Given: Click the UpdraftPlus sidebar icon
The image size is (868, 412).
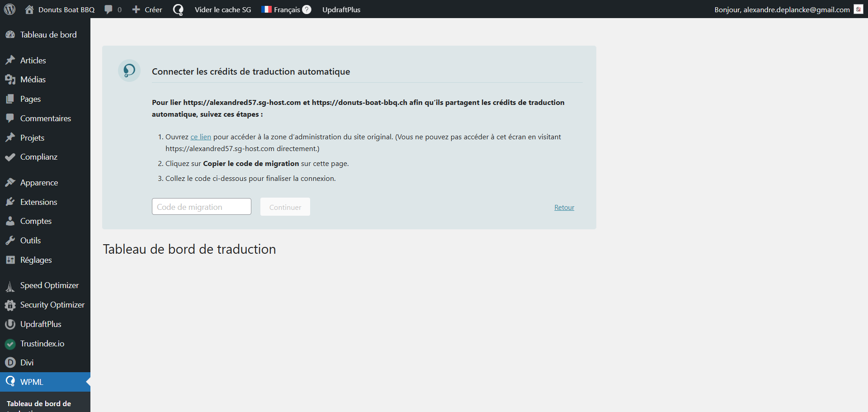Looking at the screenshot, I should (x=10, y=324).
